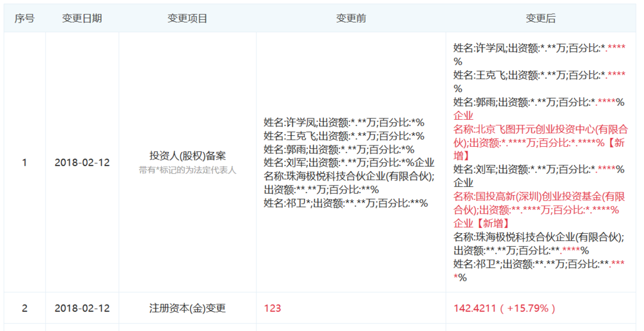Click 姓名:许学凤 line in 变更后 column

[x=540, y=55]
